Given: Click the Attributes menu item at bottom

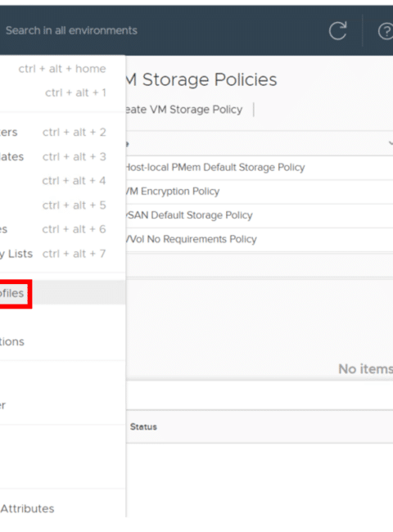Looking at the screenshot, I should [27, 508].
